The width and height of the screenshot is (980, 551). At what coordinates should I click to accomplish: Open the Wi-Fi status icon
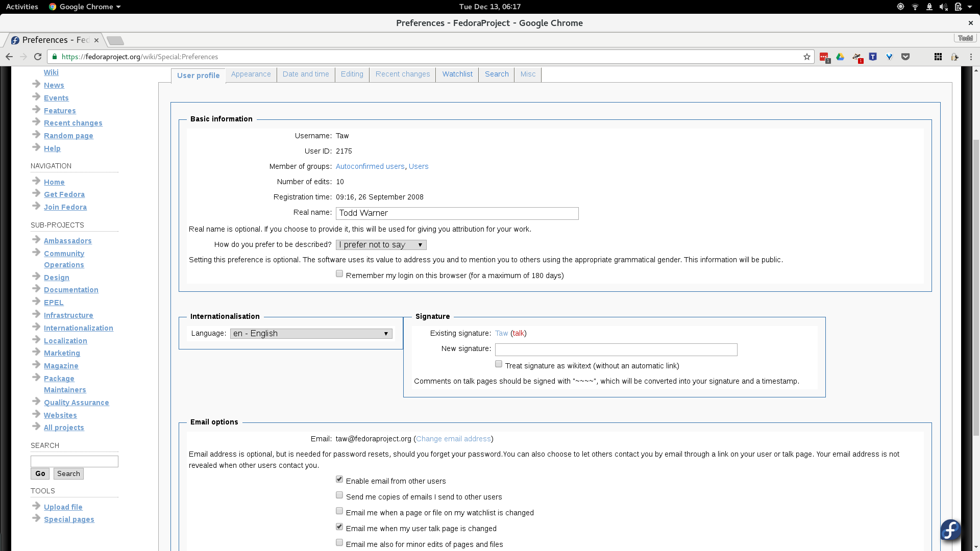(x=915, y=7)
